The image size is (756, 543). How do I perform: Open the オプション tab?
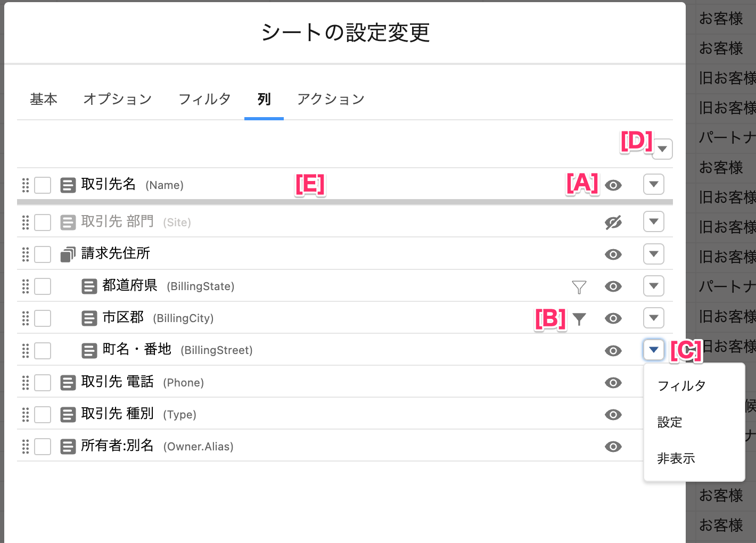pos(118,99)
